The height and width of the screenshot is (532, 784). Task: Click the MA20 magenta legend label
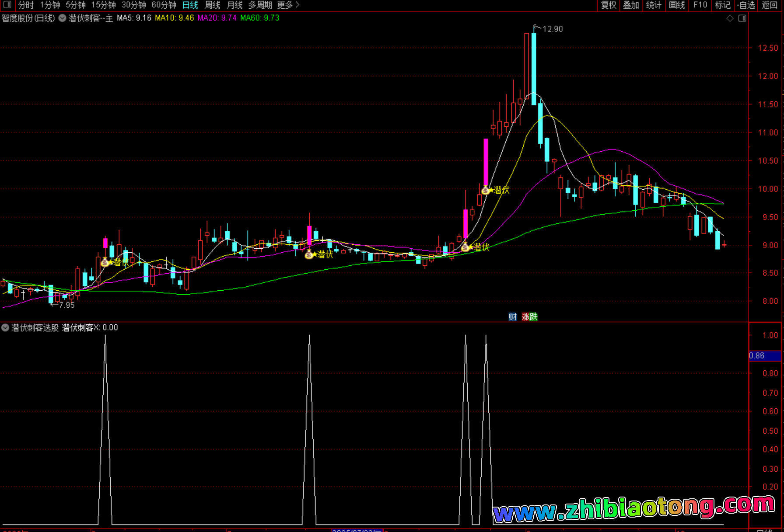point(217,18)
